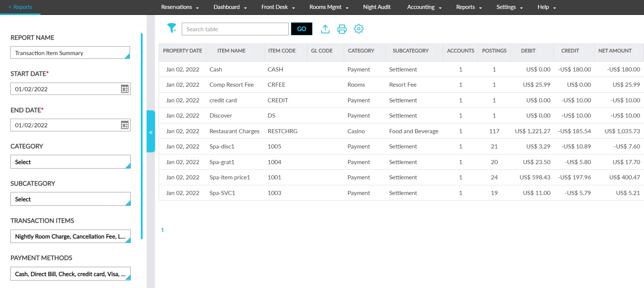Image resolution: width=644 pixels, height=288 pixels.
Task: Sort by GL Code column
Action: pyautogui.click(x=322, y=51)
